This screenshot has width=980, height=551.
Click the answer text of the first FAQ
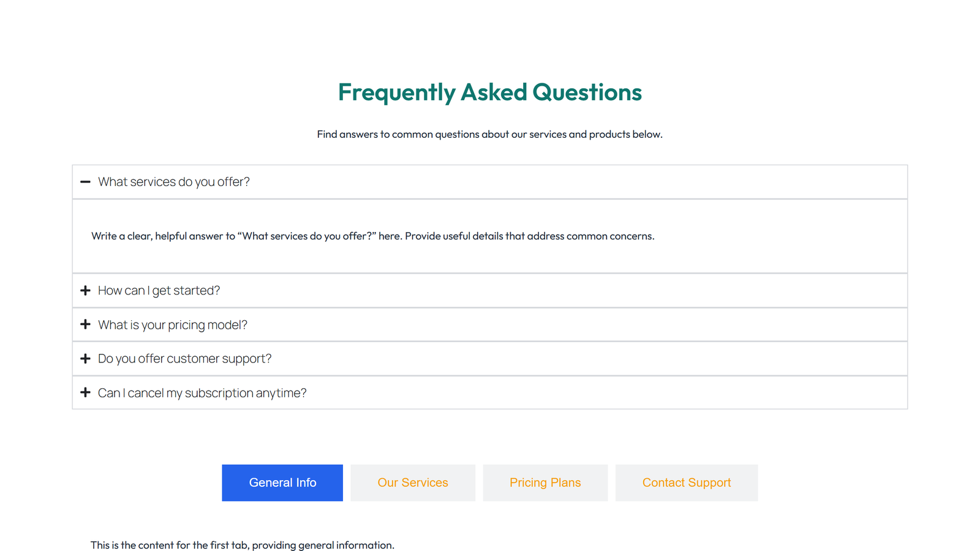point(372,236)
